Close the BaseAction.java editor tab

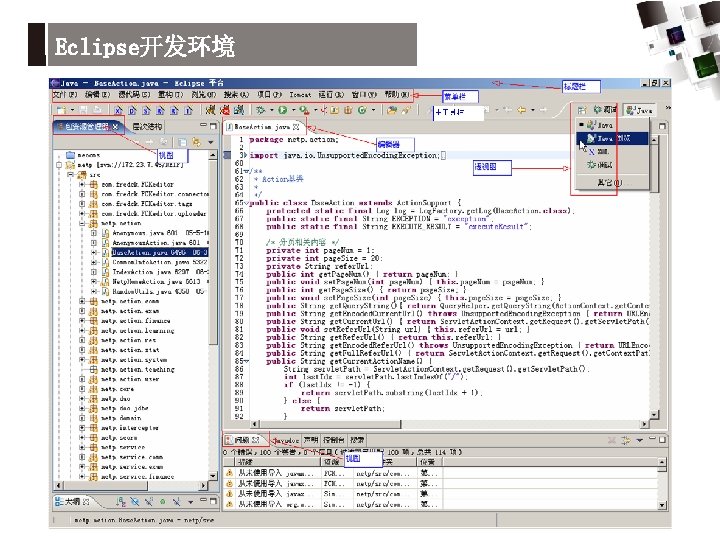click(296, 127)
